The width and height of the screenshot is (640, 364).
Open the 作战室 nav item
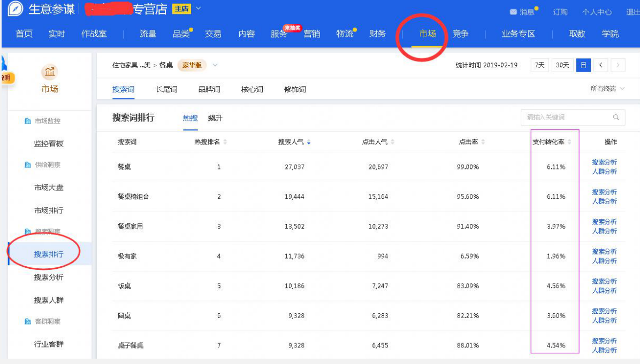(x=94, y=34)
